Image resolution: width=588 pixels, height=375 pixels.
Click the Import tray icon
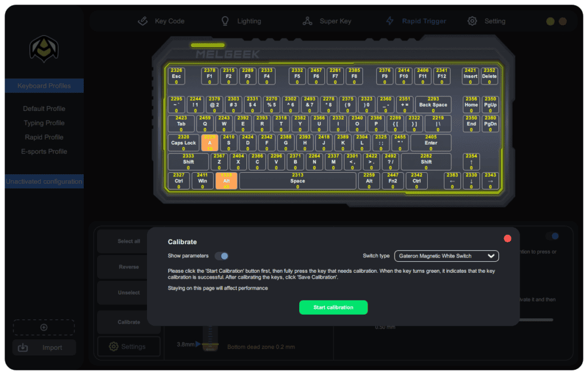[x=23, y=347]
